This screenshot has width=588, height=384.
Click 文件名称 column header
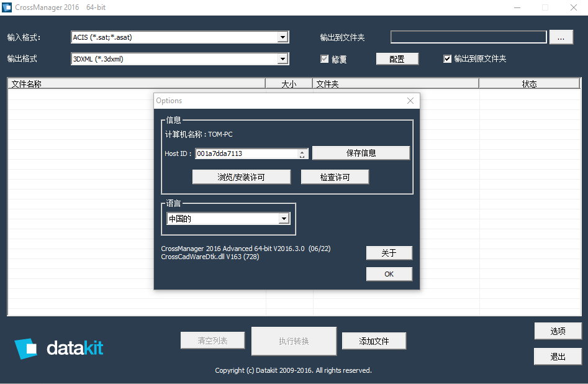pyautogui.click(x=137, y=84)
